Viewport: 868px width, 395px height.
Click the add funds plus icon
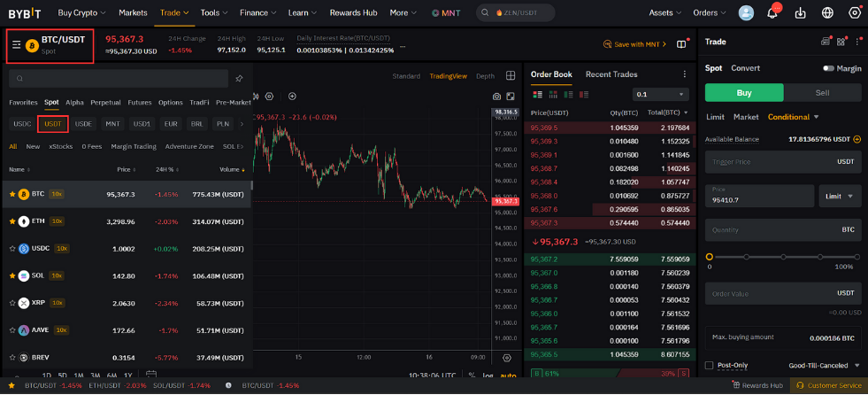[x=856, y=140]
